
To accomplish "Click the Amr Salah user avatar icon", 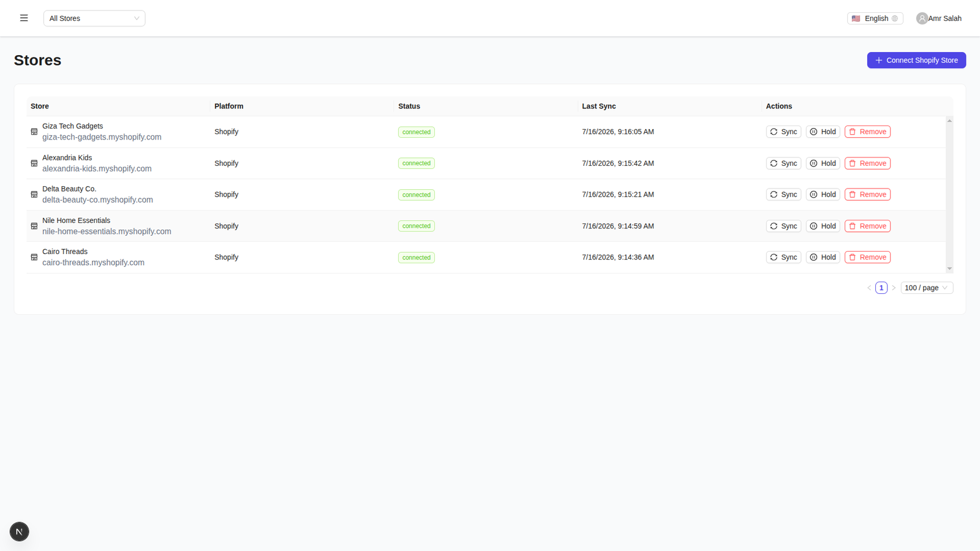I will pos(922,18).
